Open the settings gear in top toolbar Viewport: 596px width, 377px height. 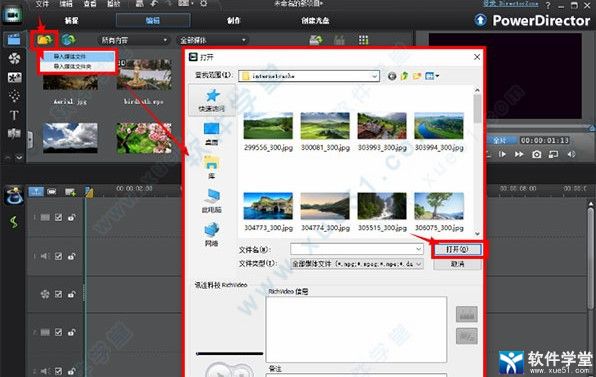tap(204, 4)
